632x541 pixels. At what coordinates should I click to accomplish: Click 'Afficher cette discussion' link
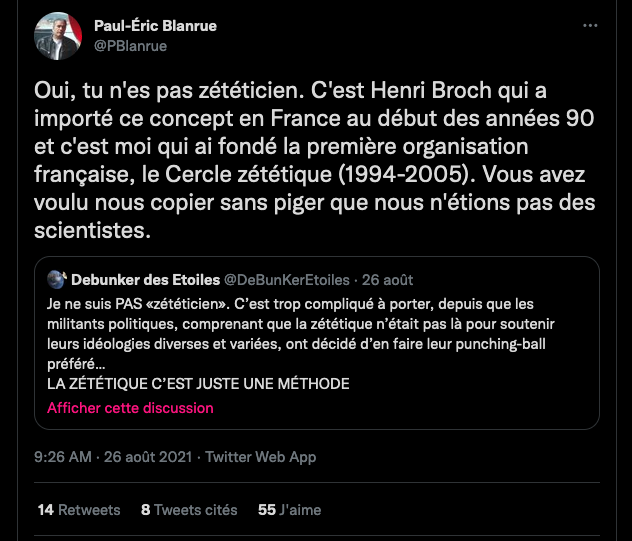coord(130,408)
